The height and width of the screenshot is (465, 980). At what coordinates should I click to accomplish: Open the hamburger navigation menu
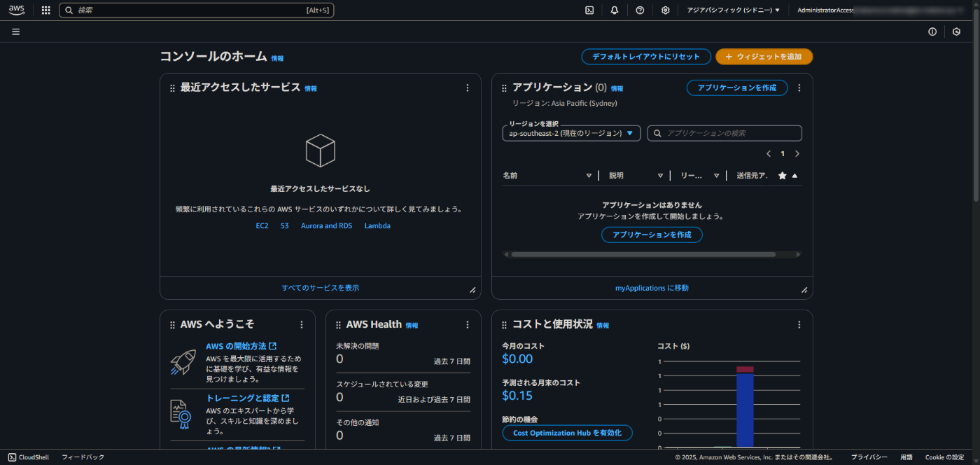click(15, 32)
